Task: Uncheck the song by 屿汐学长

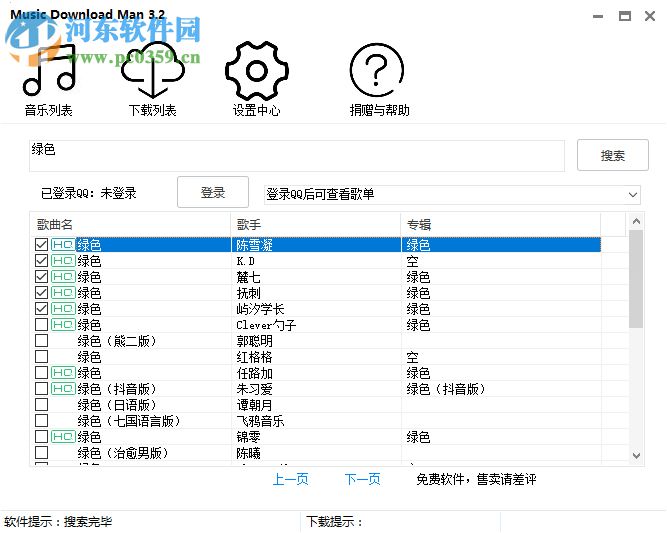Action: 41,309
